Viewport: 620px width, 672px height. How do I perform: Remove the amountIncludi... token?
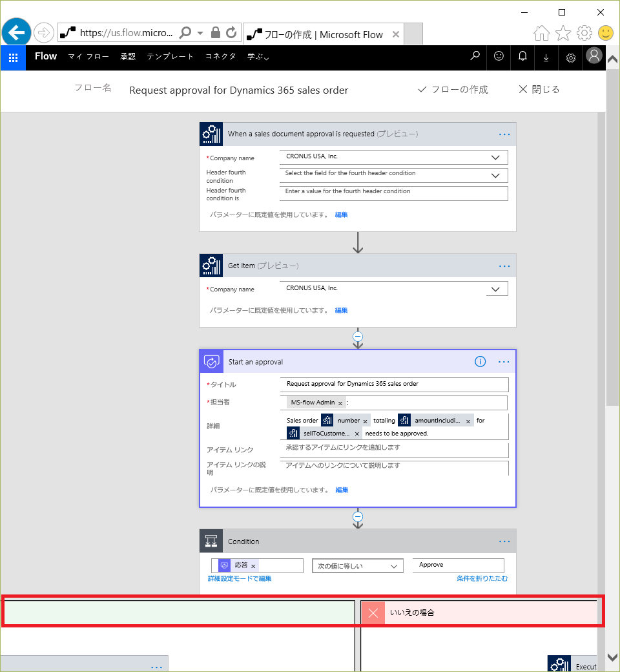pyautogui.click(x=468, y=422)
